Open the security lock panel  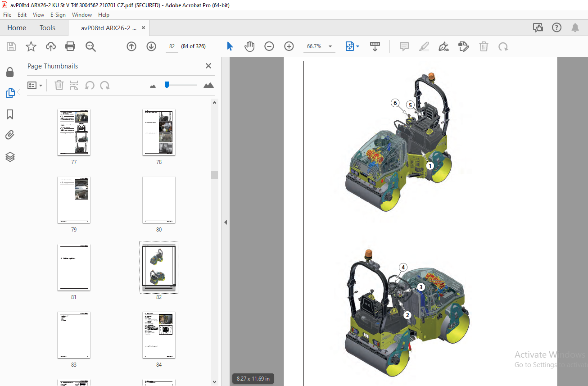pos(10,73)
